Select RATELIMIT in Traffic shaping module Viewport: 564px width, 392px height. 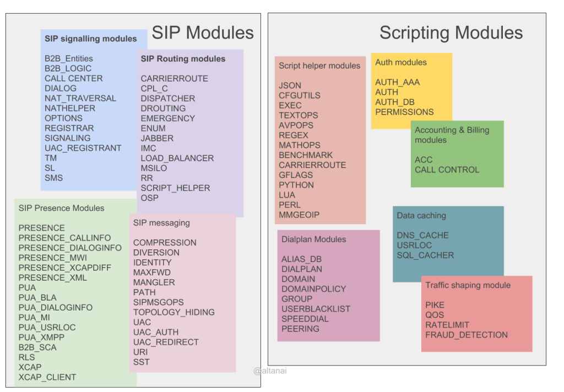click(446, 325)
